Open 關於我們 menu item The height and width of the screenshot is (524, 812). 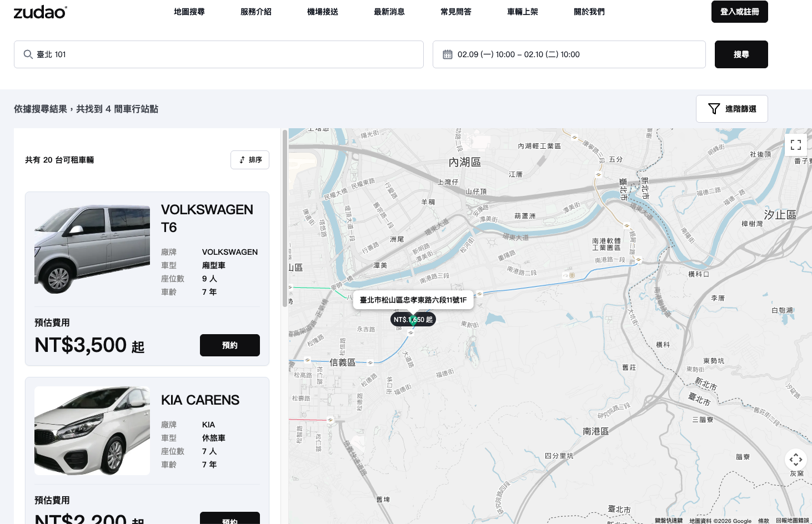[589, 12]
